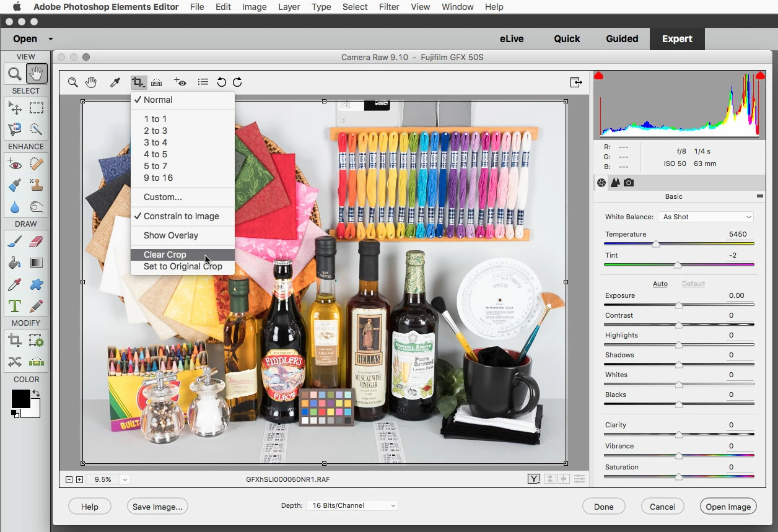Select the Gradient tool

[x=37, y=263]
